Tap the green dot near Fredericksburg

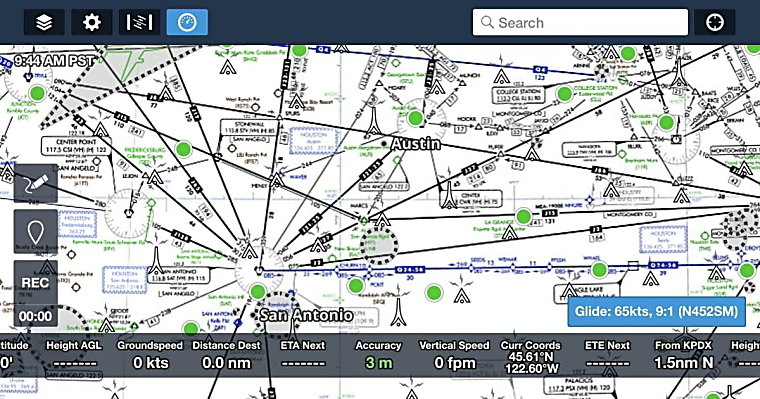[x=183, y=149]
